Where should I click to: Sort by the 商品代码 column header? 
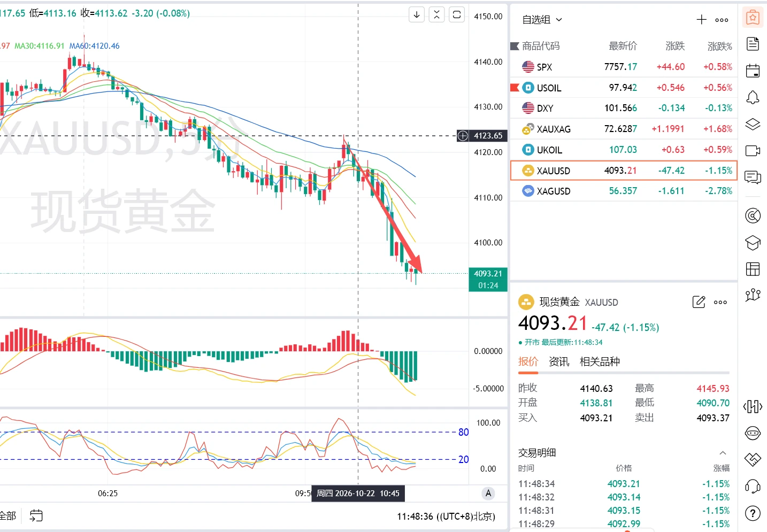pyautogui.click(x=541, y=46)
